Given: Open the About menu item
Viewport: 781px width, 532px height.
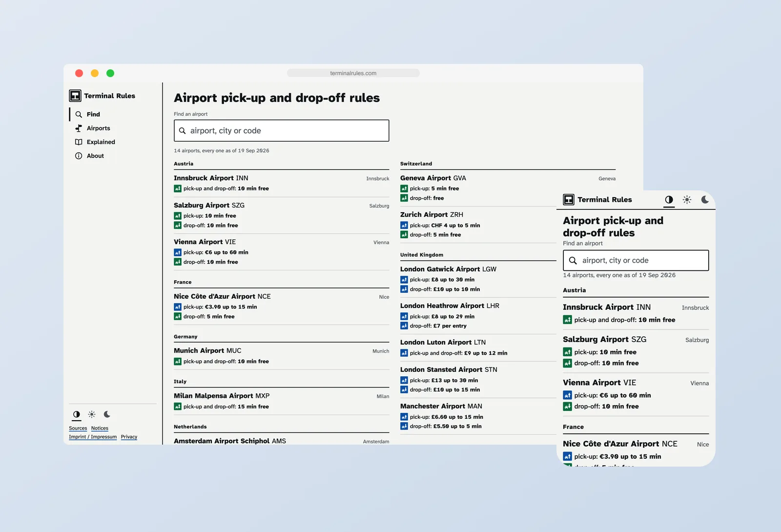Looking at the screenshot, I should [95, 156].
